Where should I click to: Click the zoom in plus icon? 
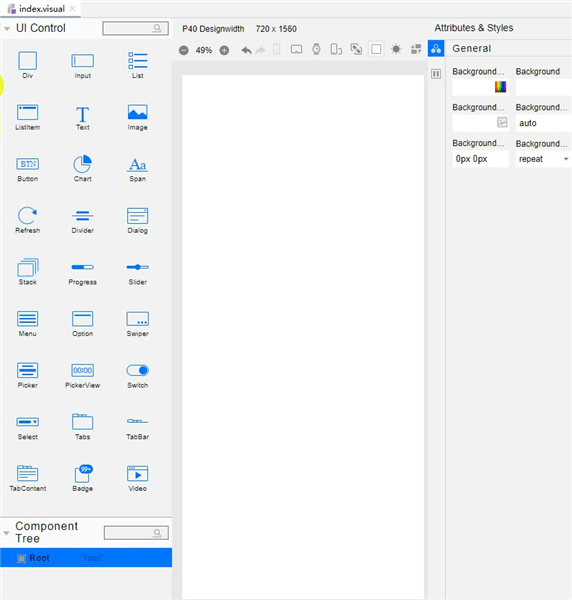click(x=225, y=50)
